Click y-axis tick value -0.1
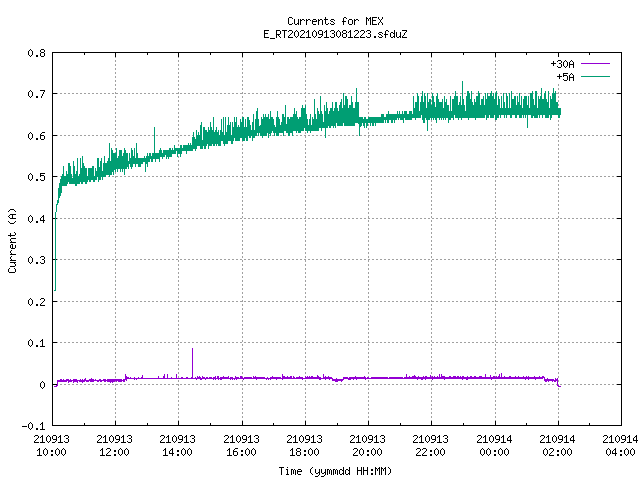This screenshot has width=640, height=480. coord(33,426)
